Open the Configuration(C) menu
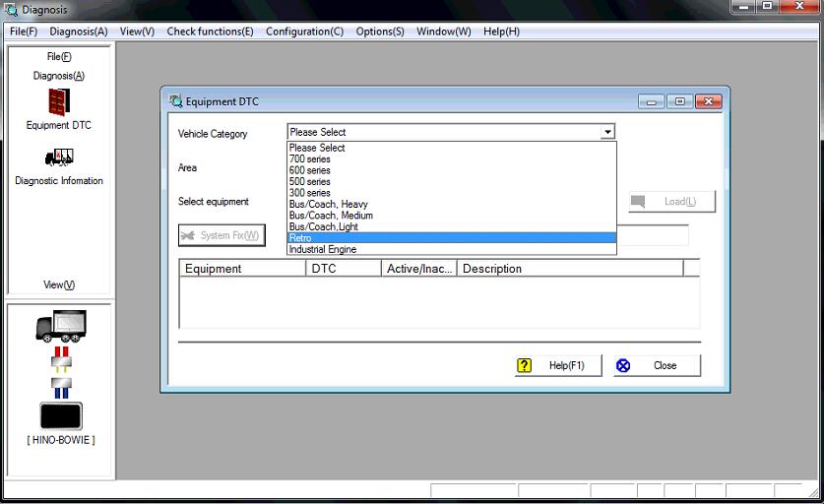This screenshot has height=504, width=824. 305,31
